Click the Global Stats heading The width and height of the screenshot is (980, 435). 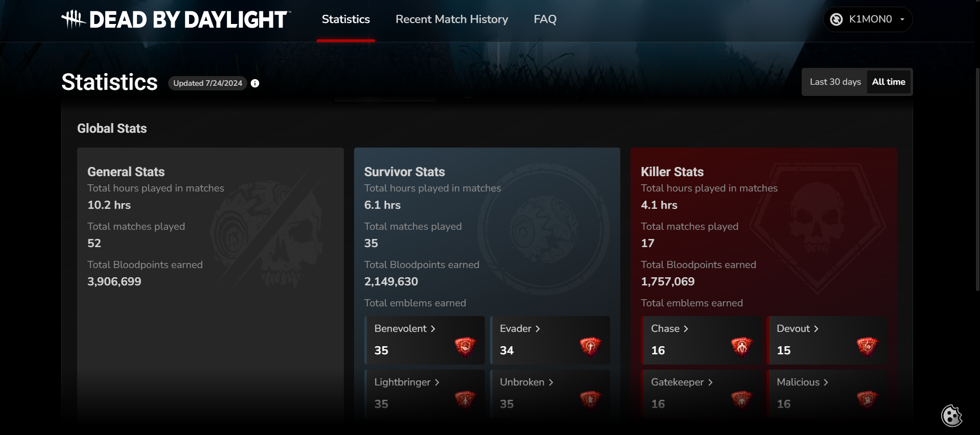(112, 128)
